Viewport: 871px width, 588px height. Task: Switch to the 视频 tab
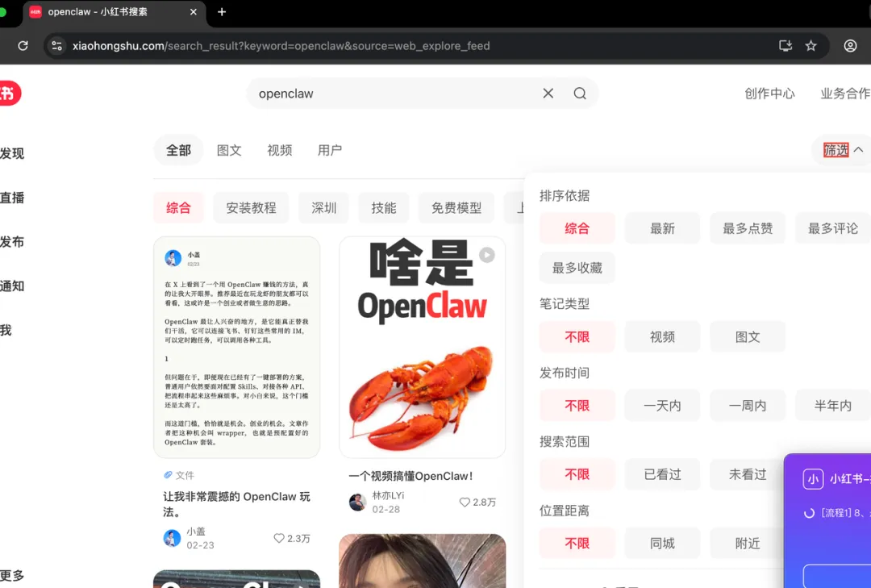click(x=279, y=150)
